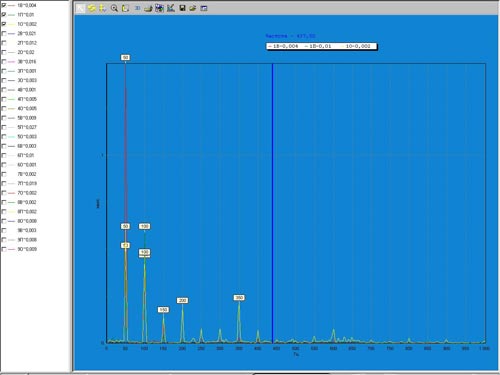Click the magnifier zoom tool icon
Image resolution: width=500 pixels, height=375 pixels.
click(114, 8)
